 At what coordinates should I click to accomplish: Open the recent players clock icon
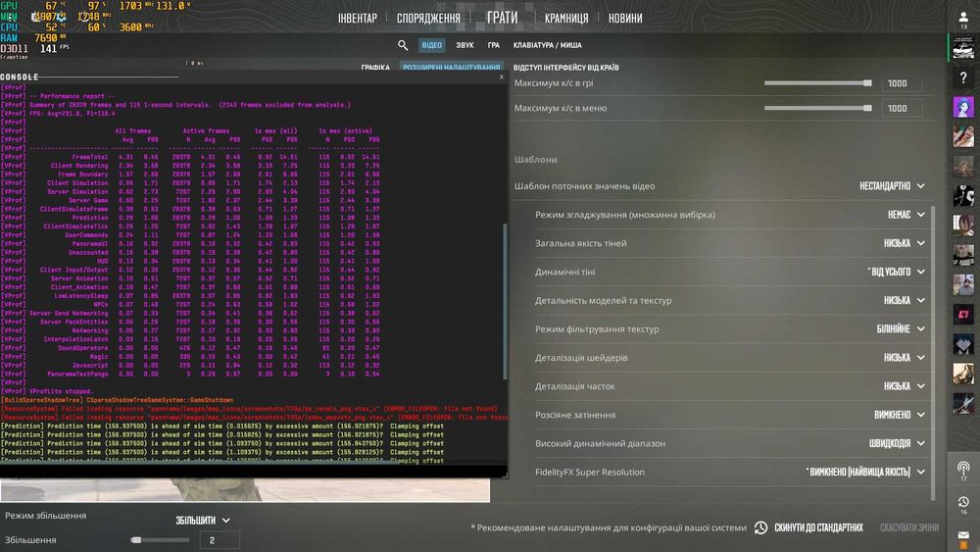click(x=963, y=502)
